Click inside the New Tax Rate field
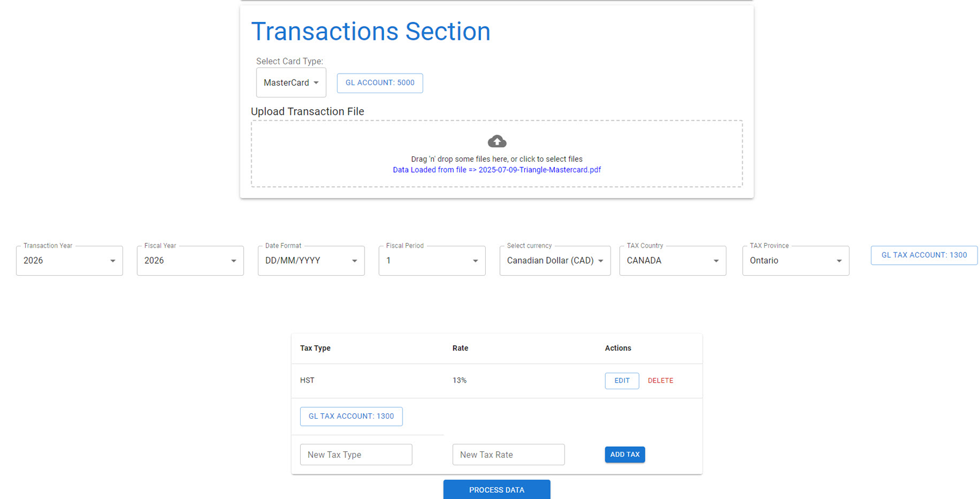This screenshot has height=499, width=980. (508, 454)
